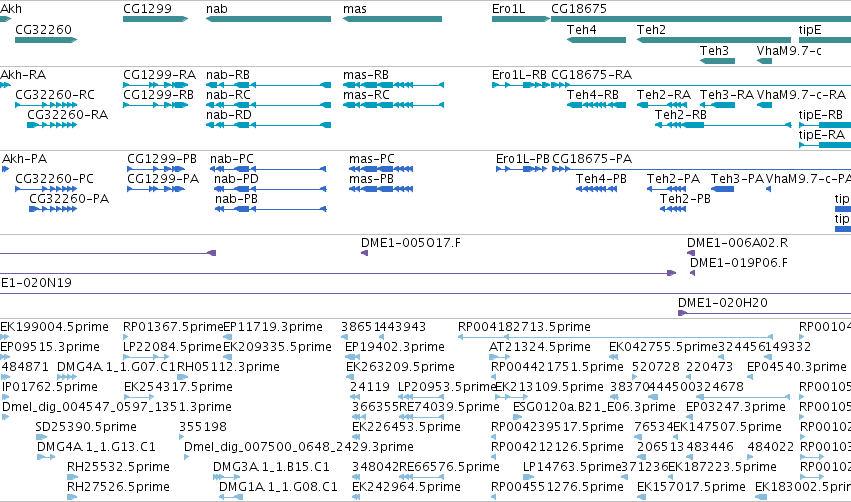Click the nab gene bar
Screen dimensions: 851x502
(268, 19)
